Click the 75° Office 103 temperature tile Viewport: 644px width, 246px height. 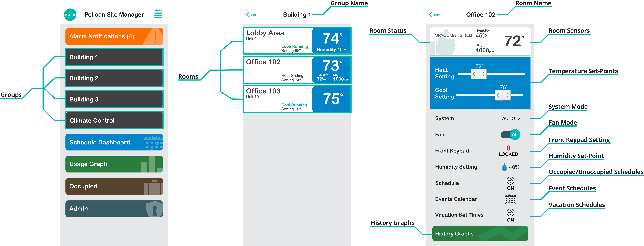tap(332, 99)
